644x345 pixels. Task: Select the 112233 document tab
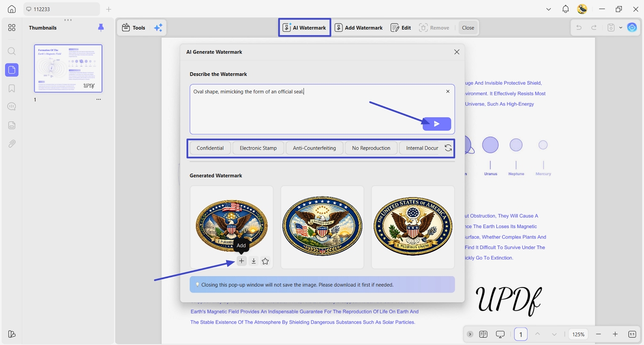point(61,9)
